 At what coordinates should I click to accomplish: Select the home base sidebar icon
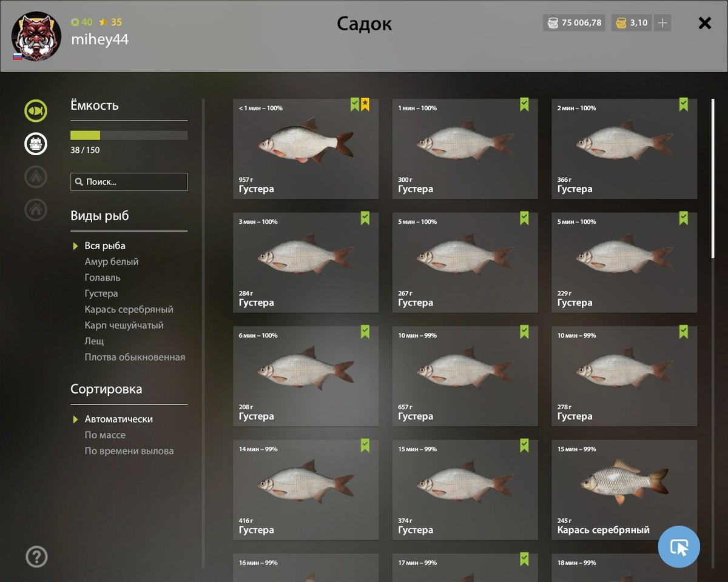click(x=36, y=209)
